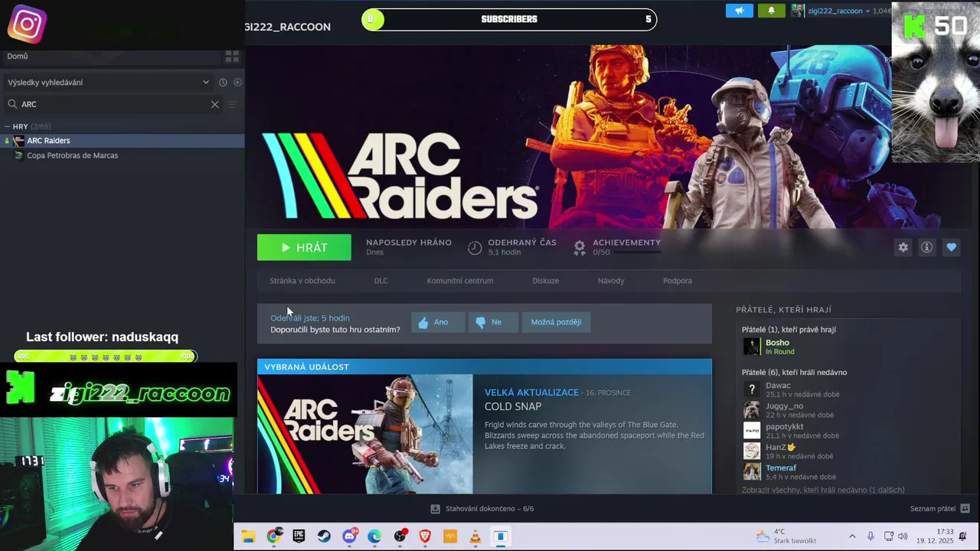The height and width of the screenshot is (551, 980).
Task: Select Copa Petrobras de Marcas game
Action: pos(122,155)
